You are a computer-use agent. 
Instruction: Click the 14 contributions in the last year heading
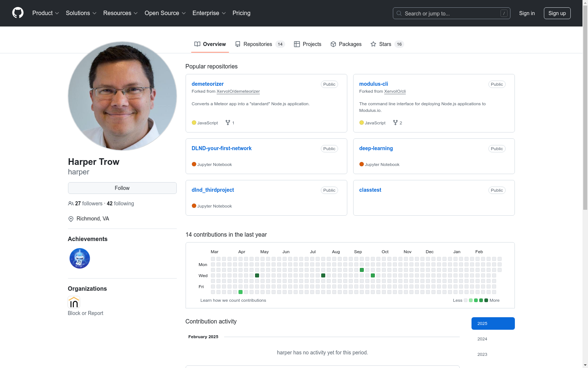coord(226,235)
